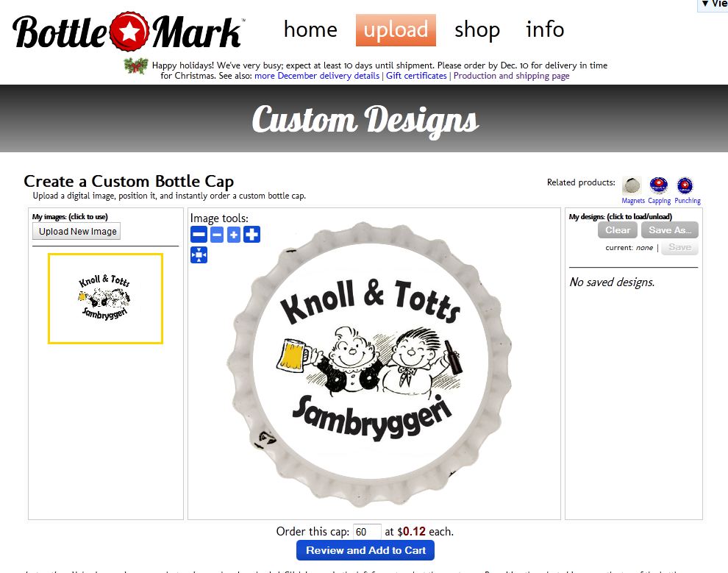Image resolution: width=728 pixels, height=573 pixels.
Task: Open more December delivery details link
Action: 317,76
